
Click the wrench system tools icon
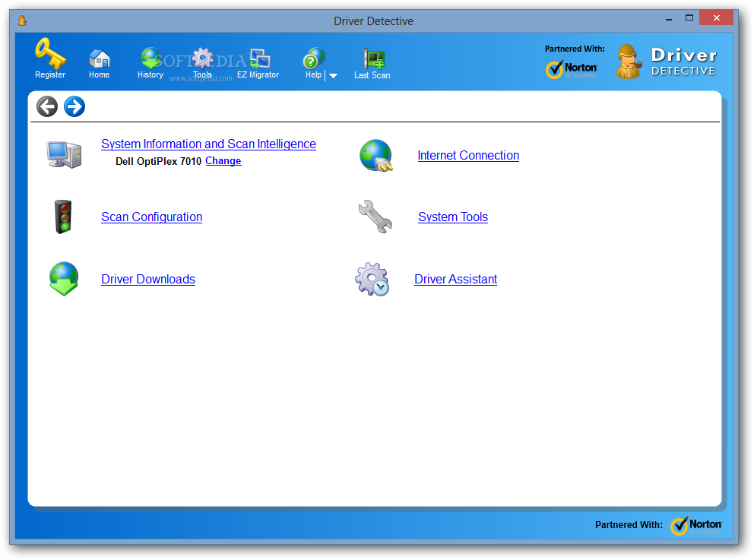(375, 217)
